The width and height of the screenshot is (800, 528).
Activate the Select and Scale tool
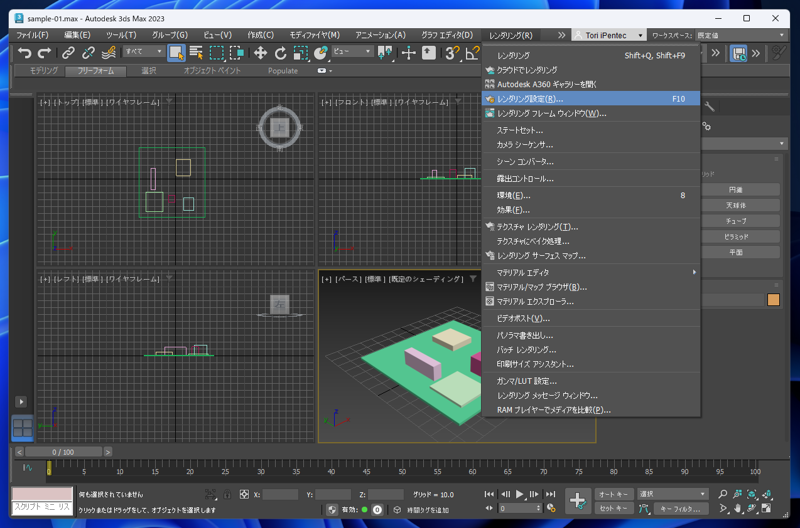click(301, 53)
